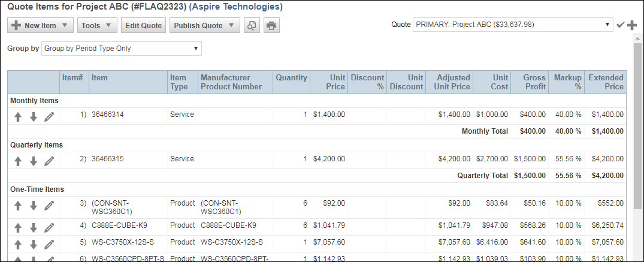Click the Extended Price column header
Screen dimensions: 644x262
[x=606, y=82]
